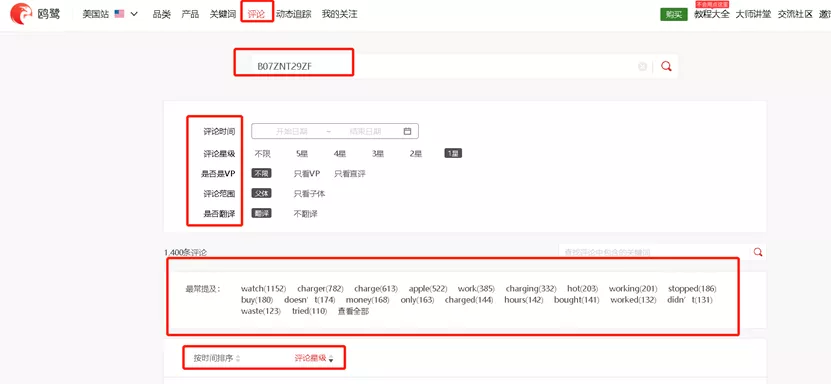The image size is (831, 384).
Task: Open the 交流社区 link
Action: (795, 14)
